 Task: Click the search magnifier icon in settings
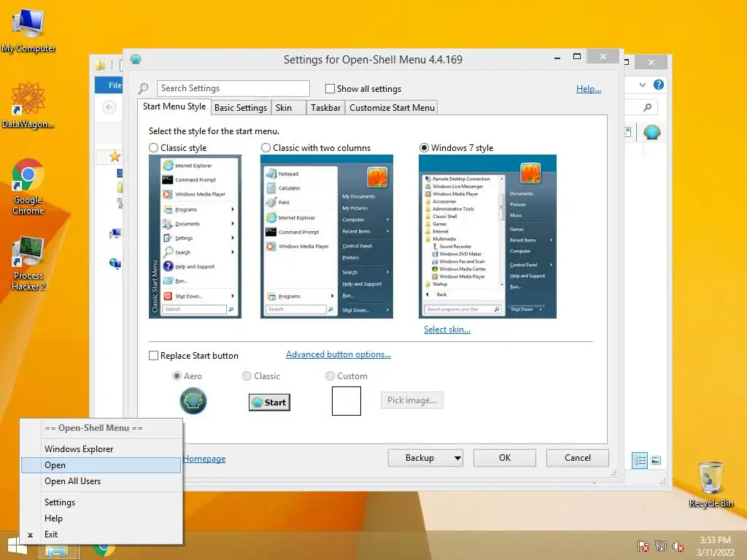pyautogui.click(x=143, y=88)
